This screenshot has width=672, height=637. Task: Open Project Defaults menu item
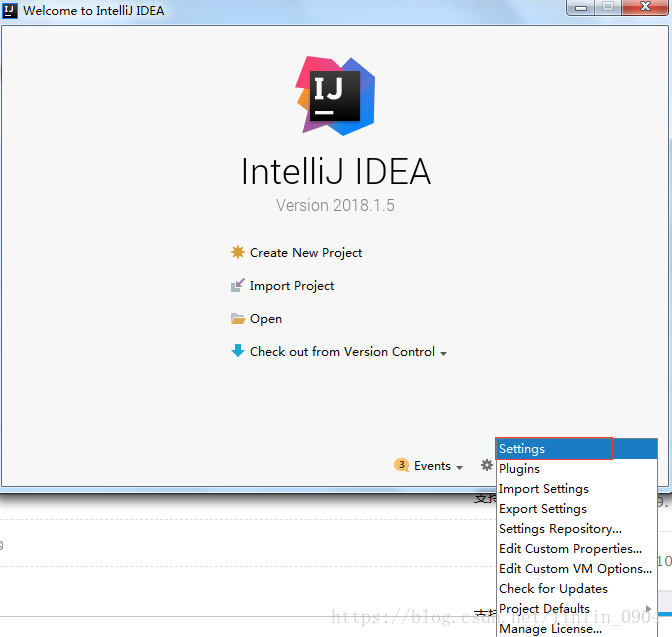576,609
